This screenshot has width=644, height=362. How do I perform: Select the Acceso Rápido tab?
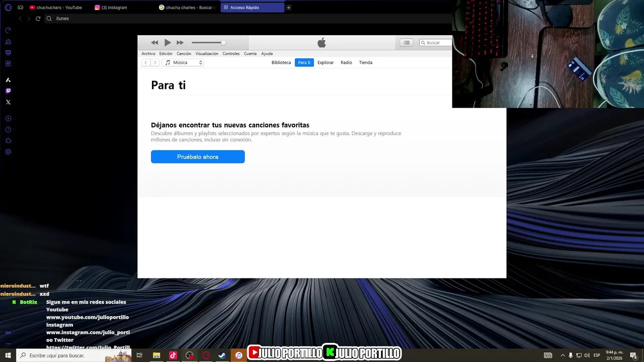[252, 8]
